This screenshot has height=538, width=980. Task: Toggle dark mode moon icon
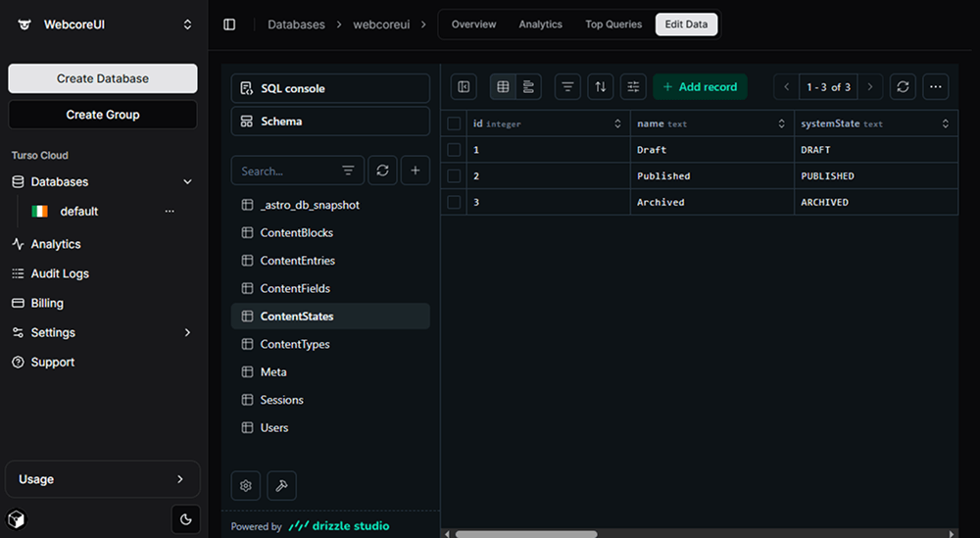[x=185, y=519]
